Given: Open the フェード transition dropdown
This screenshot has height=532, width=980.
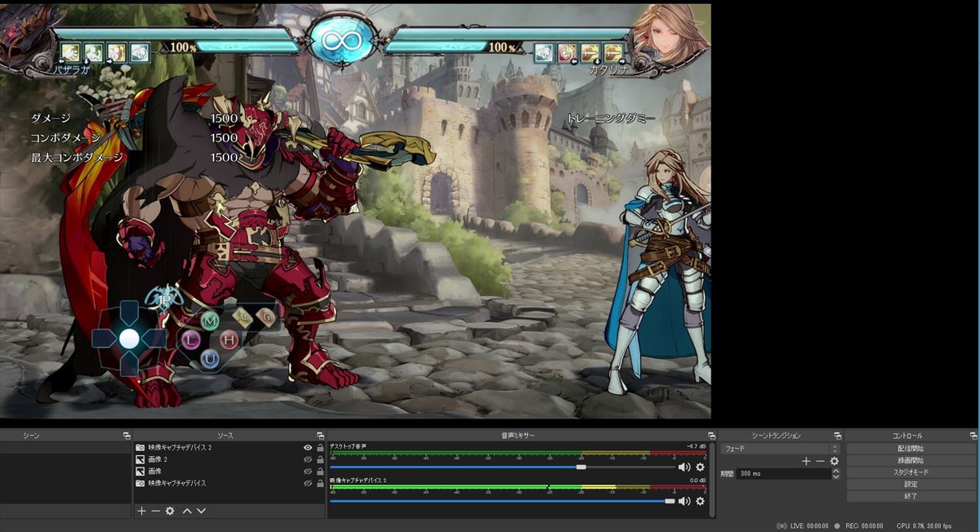Looking at the screenshot, I should (x=780, y=449).
